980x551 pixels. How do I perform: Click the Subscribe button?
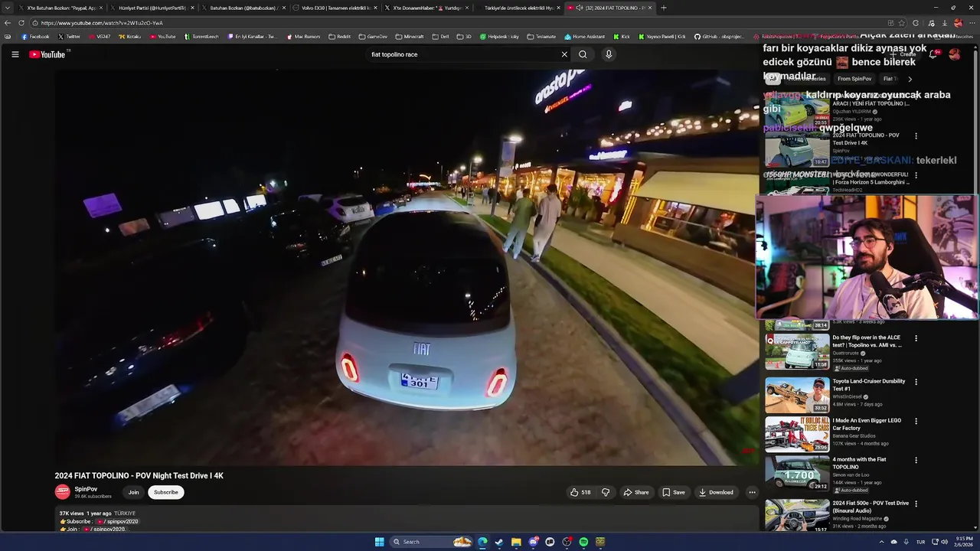[165, 492]
